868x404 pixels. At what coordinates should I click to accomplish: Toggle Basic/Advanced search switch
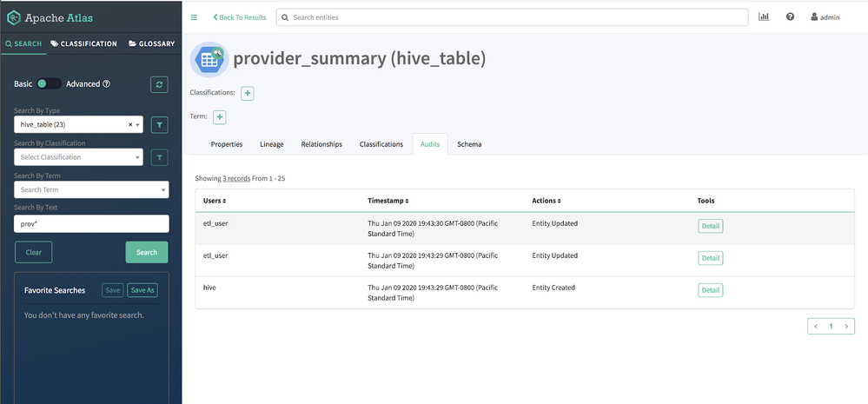49,84
